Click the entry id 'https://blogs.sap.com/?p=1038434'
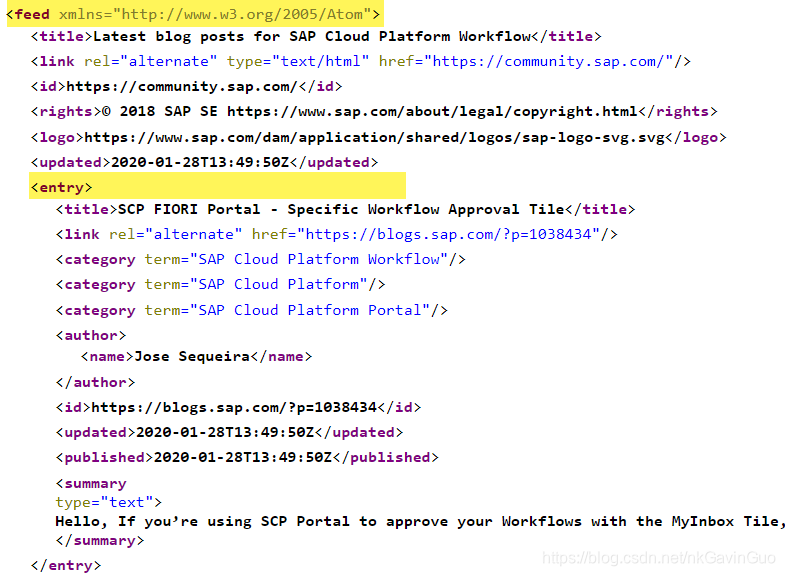The height and width of the screenshot is (576, 785). [234, 407]
